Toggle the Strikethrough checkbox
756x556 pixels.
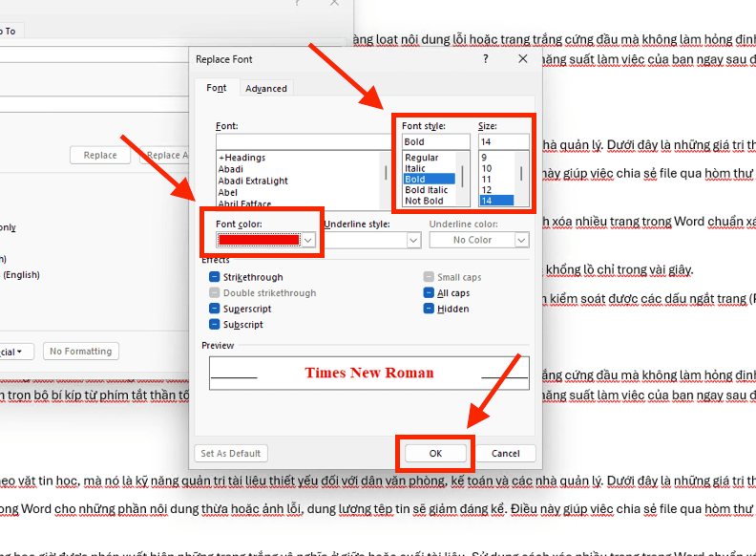pyautogui.click(x=215, y=277)
